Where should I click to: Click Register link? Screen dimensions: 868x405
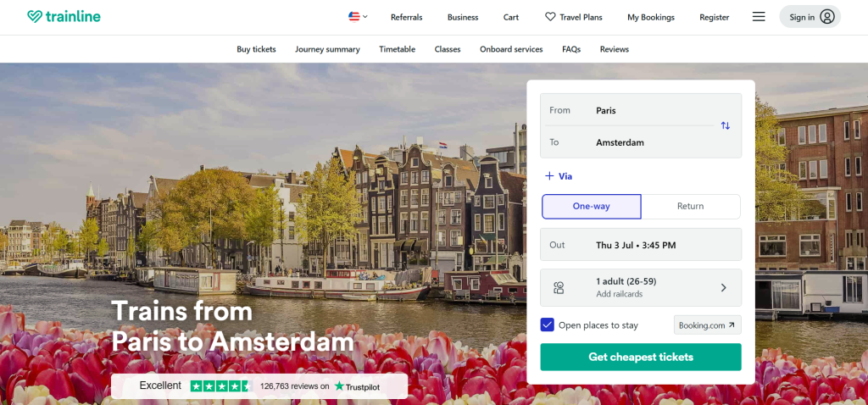[714, 17]
